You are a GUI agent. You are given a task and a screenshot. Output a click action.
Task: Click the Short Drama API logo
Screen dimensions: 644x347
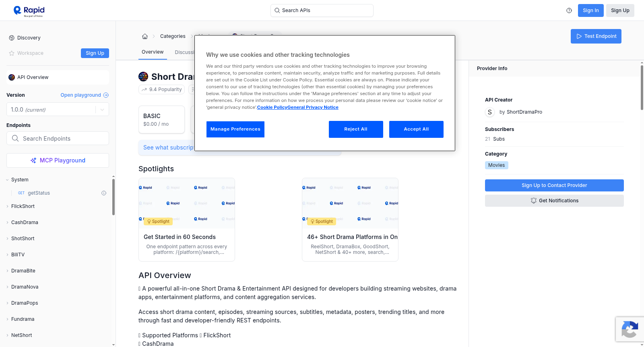(143, 77)
